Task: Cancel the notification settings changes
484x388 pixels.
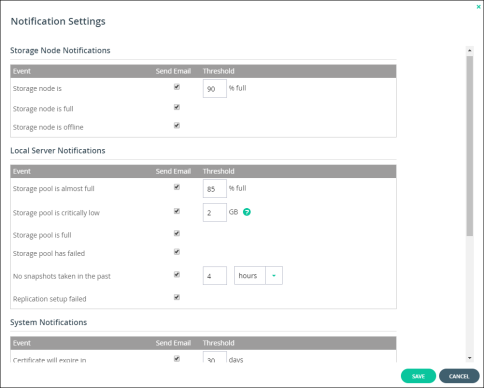Action: (459, 376)
